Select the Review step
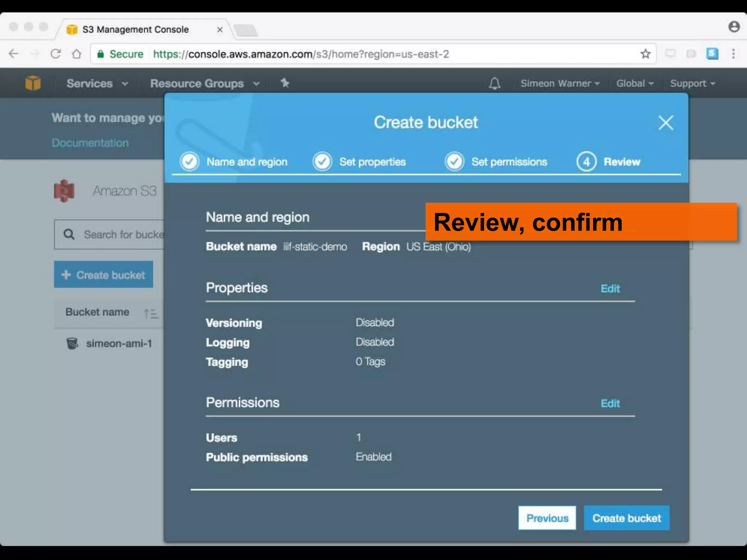Screen dimensions: 747x560 [608, 162]
